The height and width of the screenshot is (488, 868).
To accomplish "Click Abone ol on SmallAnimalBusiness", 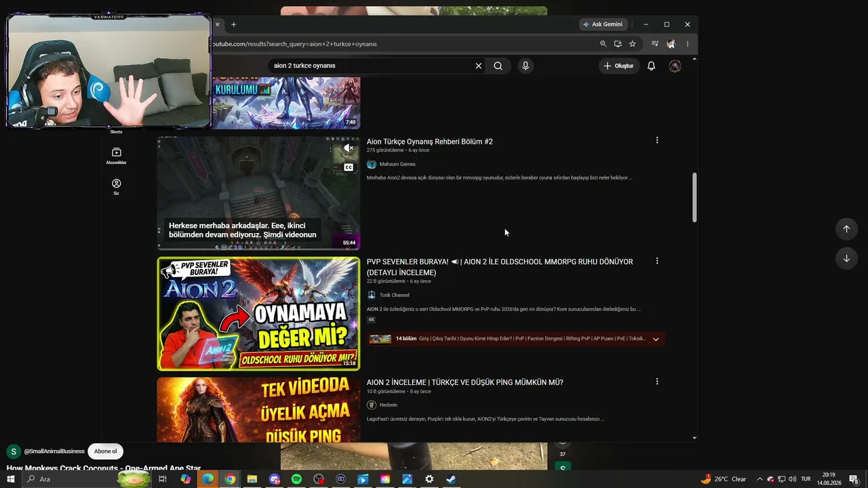I will tap(105, 451).
